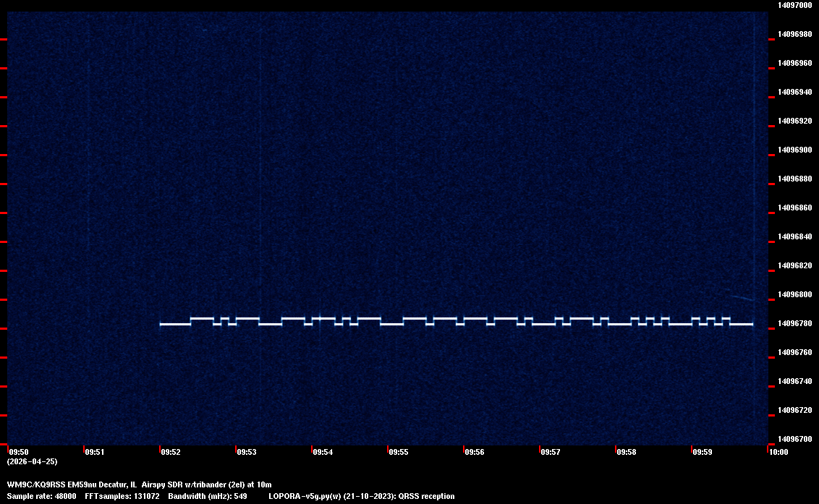819x504 pixels.
Task: Click the 14097000 frequency label
Action: 794,5
